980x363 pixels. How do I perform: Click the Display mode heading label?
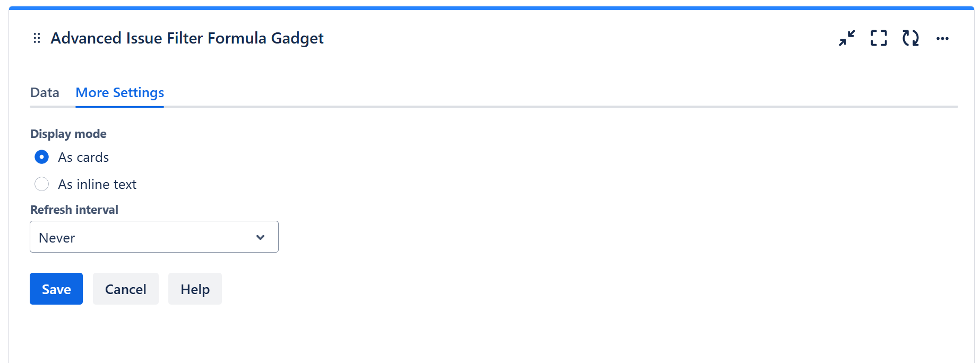[68, 134]
